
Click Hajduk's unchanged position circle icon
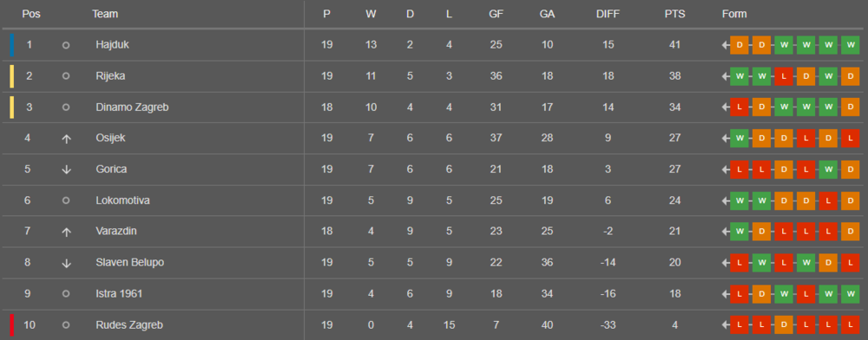tap(66, 45)
